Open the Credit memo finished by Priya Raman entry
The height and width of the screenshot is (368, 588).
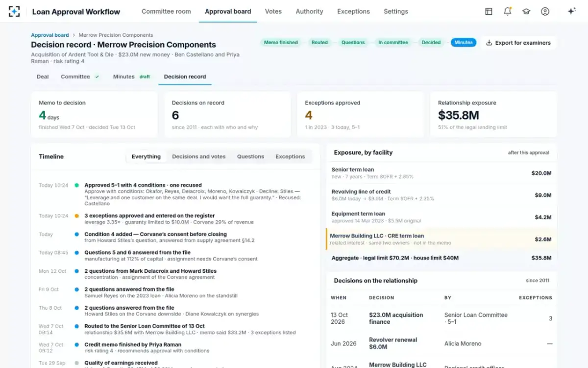click(x=176, y=347)
